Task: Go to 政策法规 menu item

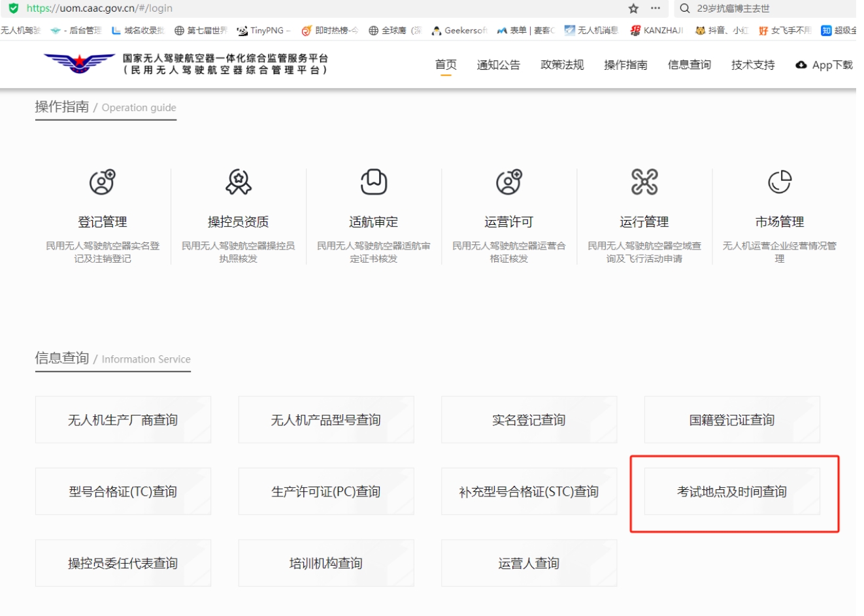Action: point(562,65)
